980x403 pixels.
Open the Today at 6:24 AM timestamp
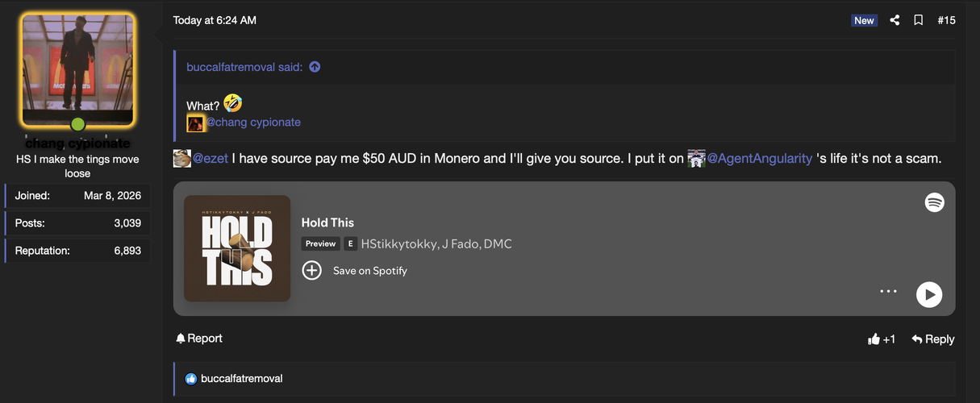click(x=215, y=20)
